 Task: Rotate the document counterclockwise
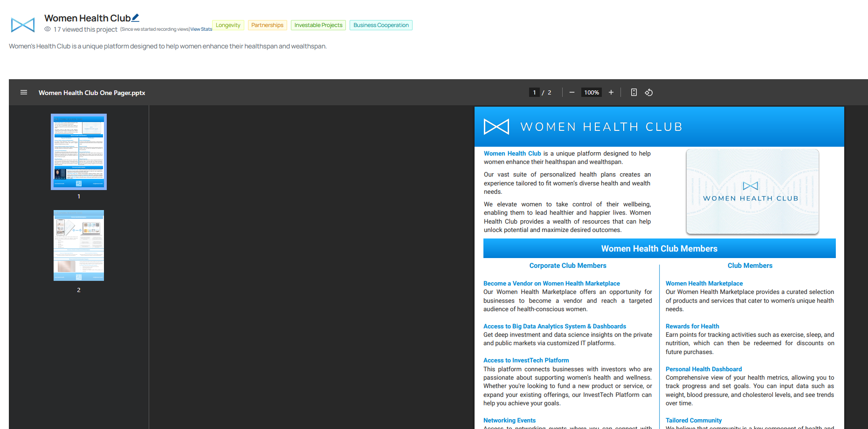tap(648, 93)
